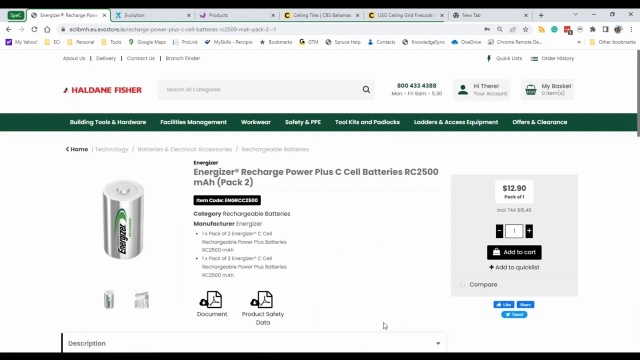Open the Google Maps bookmark

[147, 42]
